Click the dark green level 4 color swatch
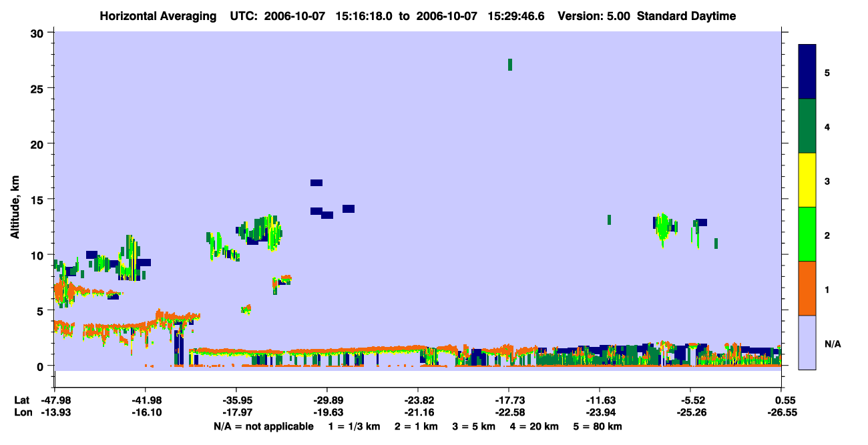The image size is (868, 445). [807, 126]
